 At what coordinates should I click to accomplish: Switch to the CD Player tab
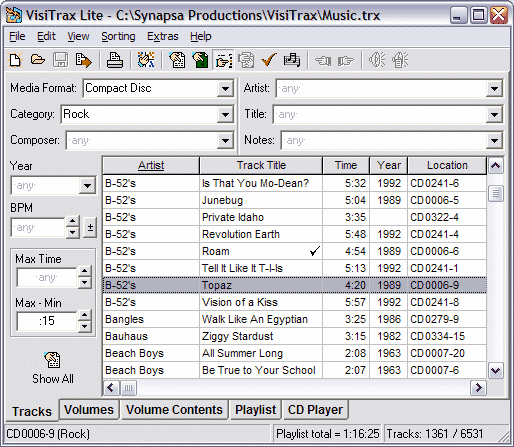pyautogui.click(x=315, y=410)
